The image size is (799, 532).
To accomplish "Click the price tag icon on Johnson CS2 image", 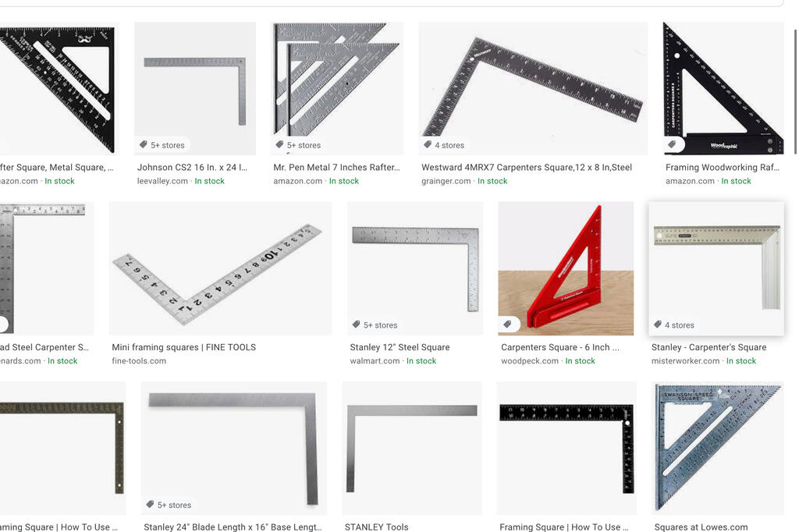I will (144, 145).
